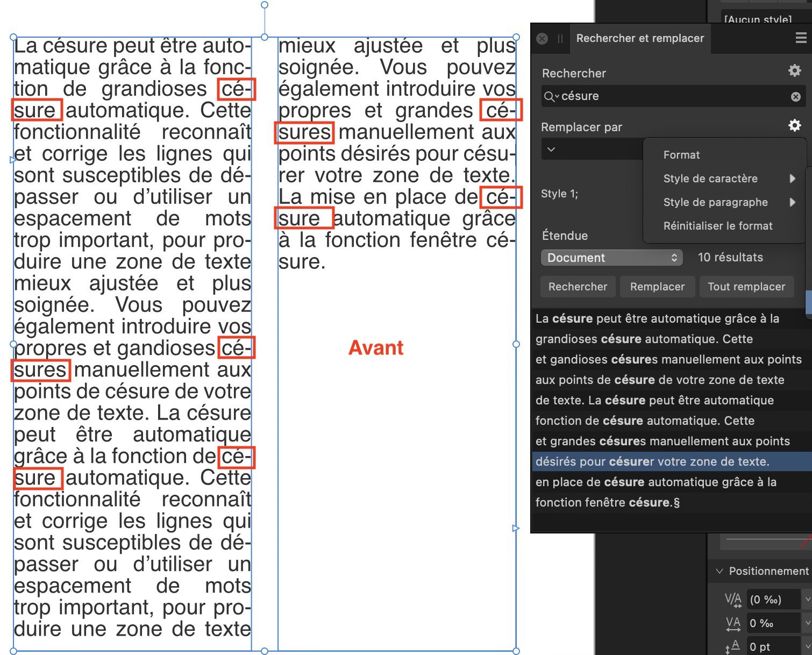Image resolution: width=812 pixels, height=655 pixels.
Task: Click the [Aucun style] field
Action: [766, 18]
